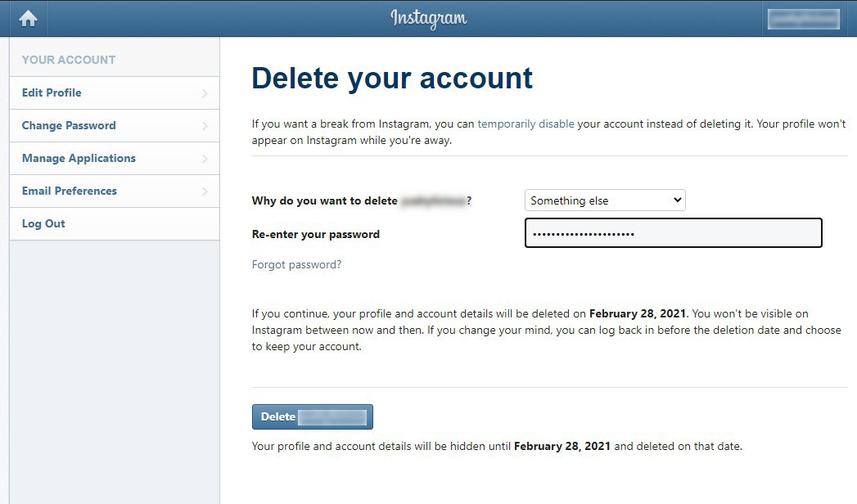Click the chevron arrow beside Manage Applications
857x504 pixels.
tap(205, 159)
